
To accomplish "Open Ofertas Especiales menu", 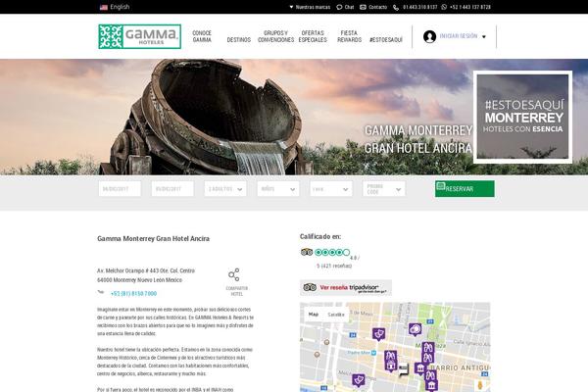I will 313,36.
